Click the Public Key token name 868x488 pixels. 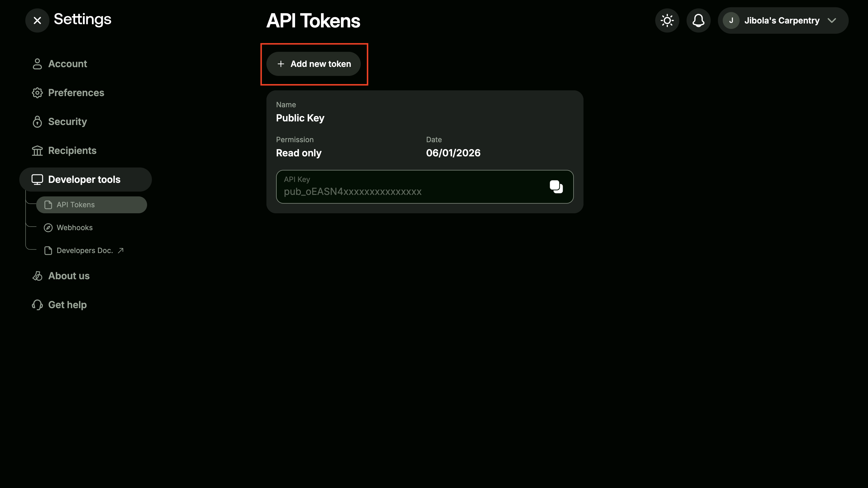[x=300, y=118]
